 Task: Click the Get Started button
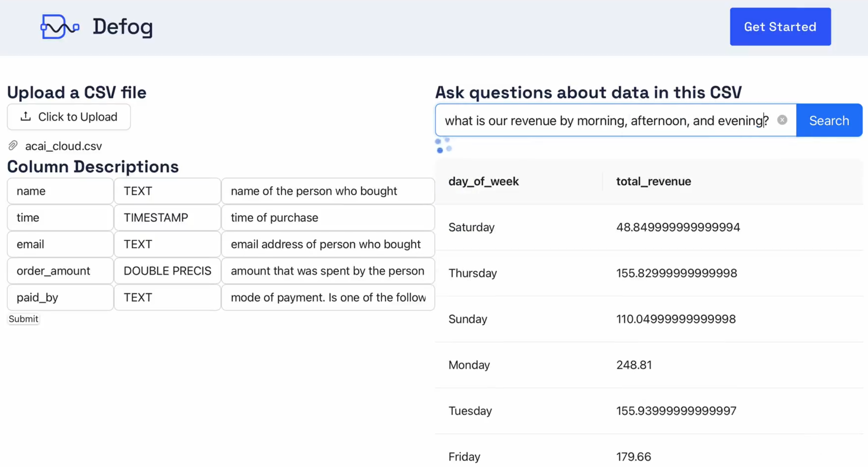[x=780, y=27]
